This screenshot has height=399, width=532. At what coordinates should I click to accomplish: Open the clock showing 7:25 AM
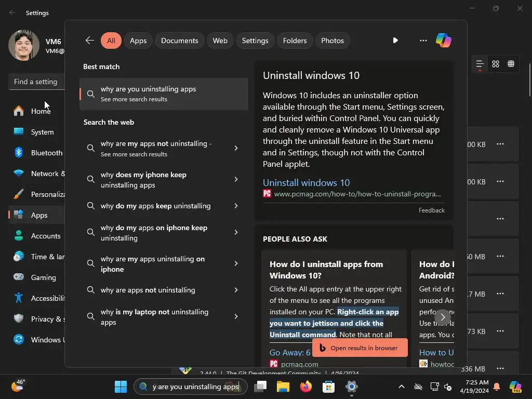[474, 387]
